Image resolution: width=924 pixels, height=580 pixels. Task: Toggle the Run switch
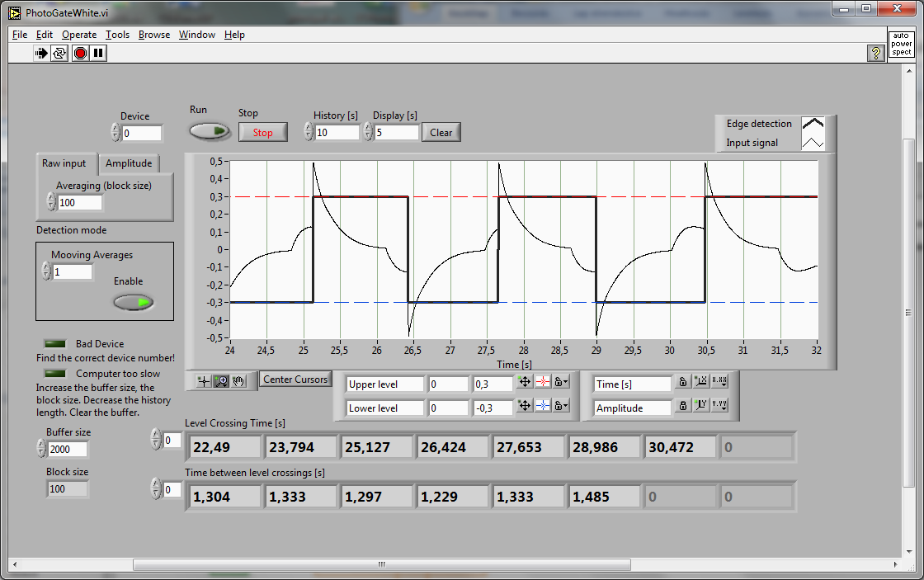click(210, 131)
